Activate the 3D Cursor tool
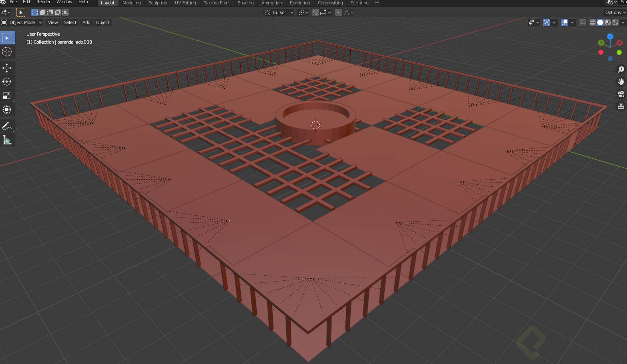Screen dimensions: 627x364 click(7, 52)
